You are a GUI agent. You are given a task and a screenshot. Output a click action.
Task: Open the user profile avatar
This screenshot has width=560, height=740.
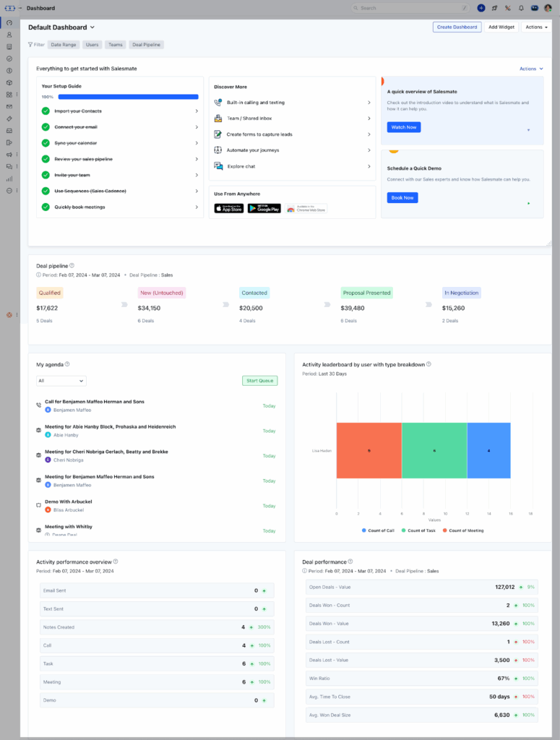click(x=548, y=8)
